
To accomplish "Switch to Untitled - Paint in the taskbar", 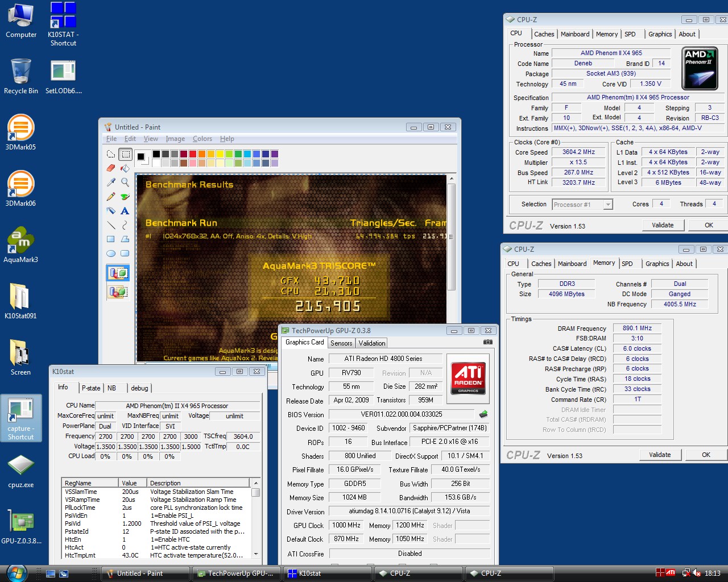I will tap(145, 573).
